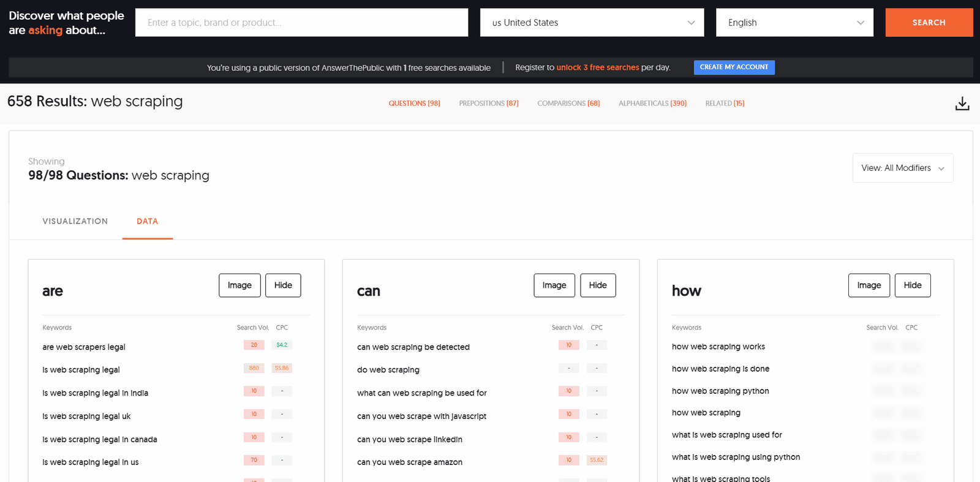Jump to PREPOSITIONS (87) section
Viewport: 980px width, 482px height.
coord(489,104)
